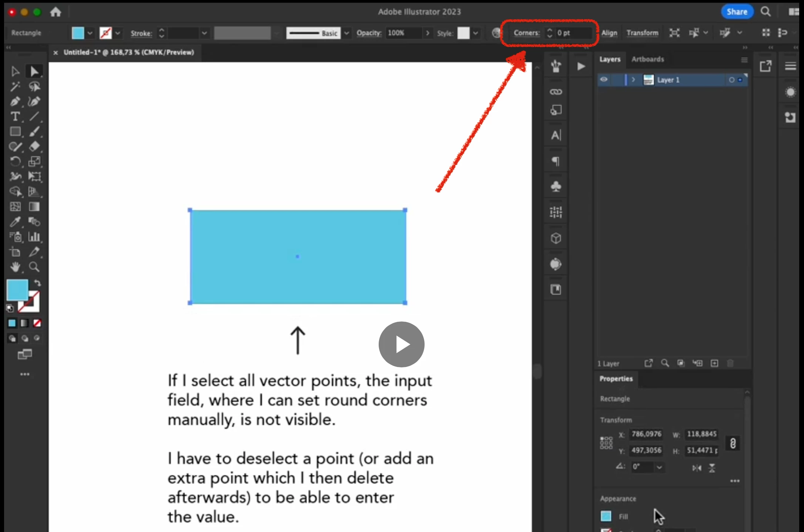Viewport: 804px width, 532px height.
Task: Choose the Hand tool
Action: [15, 267]
